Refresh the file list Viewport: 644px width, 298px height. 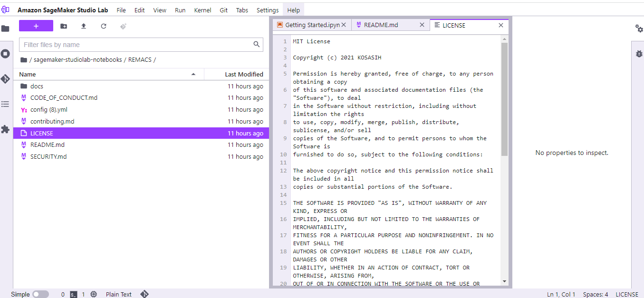(x=104, y=26)
